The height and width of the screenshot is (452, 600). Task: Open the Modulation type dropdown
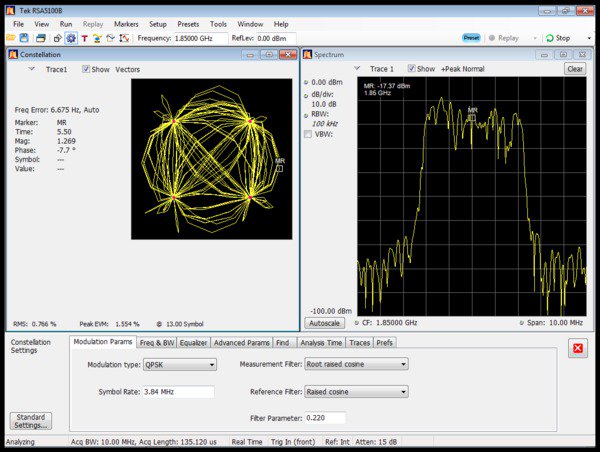pyautogui.click(x=179, y=365)
